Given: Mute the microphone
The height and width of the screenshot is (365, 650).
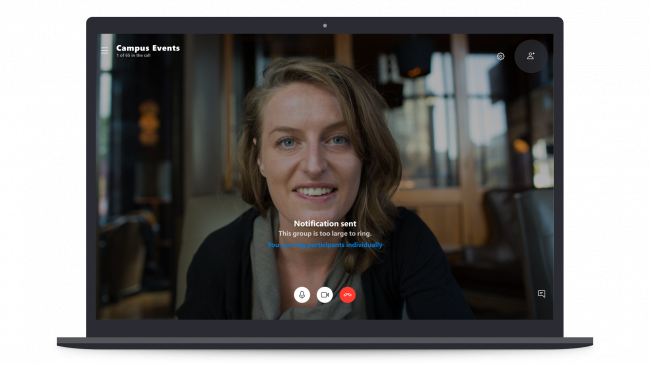Looking at the screenshot, I should [302, 295].
